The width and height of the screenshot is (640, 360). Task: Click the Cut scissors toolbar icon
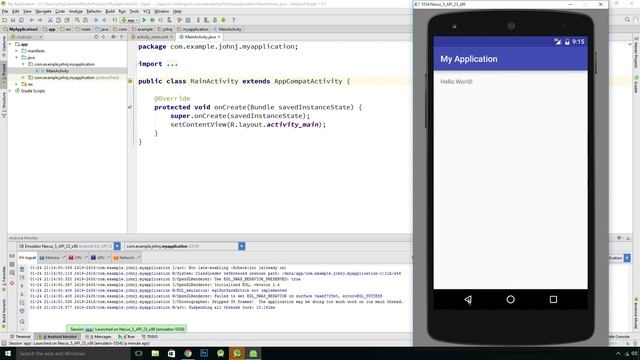pyautogui.click(x=50, y=20)
